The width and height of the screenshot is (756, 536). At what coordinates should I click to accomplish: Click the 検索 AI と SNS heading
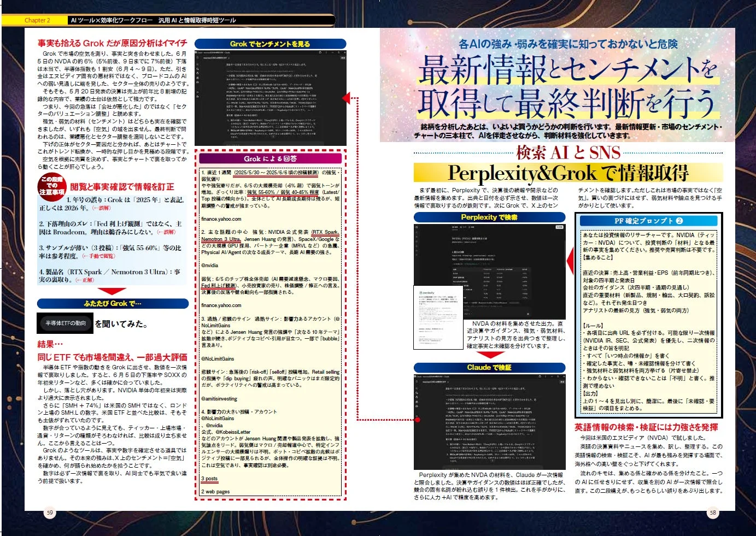(x=568, y=152)
